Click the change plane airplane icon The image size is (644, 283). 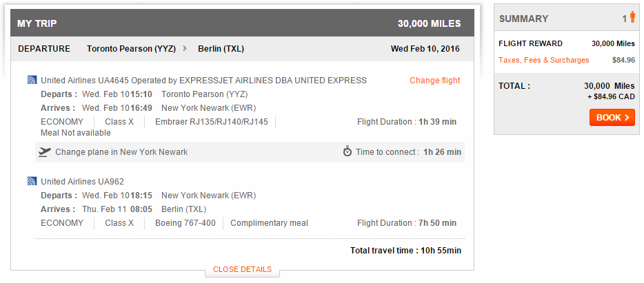[x=45, y=152]
